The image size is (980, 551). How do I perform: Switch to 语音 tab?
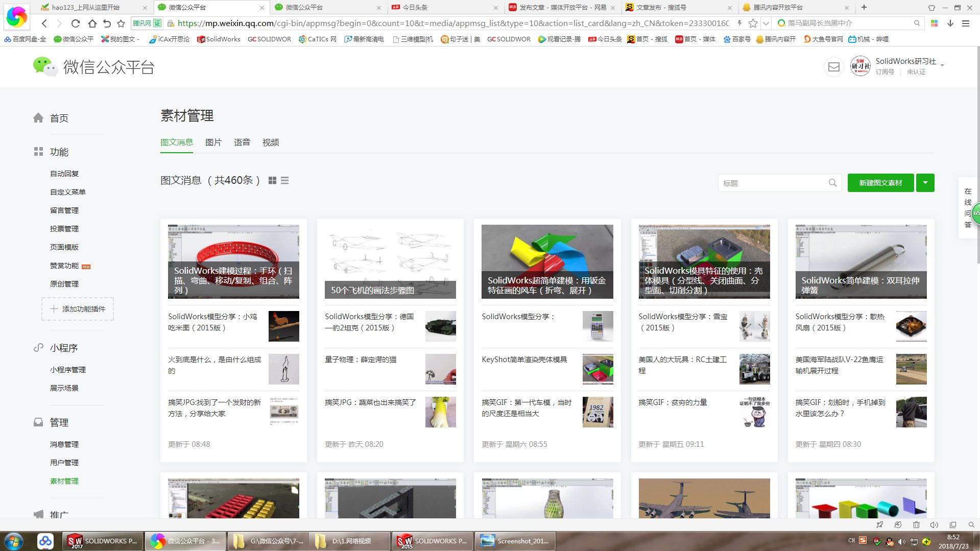pyautogui.click(x=242, y=142)
